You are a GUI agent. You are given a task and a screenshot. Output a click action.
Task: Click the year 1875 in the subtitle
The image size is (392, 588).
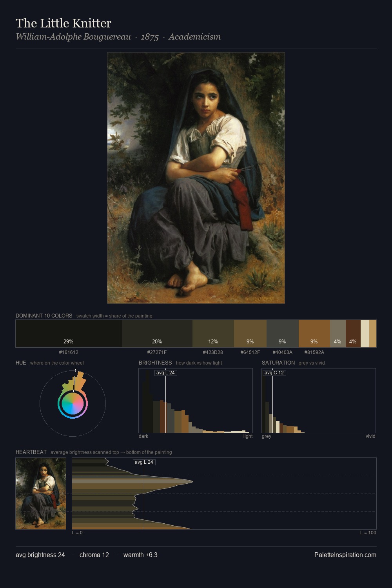tap(150, 37)
